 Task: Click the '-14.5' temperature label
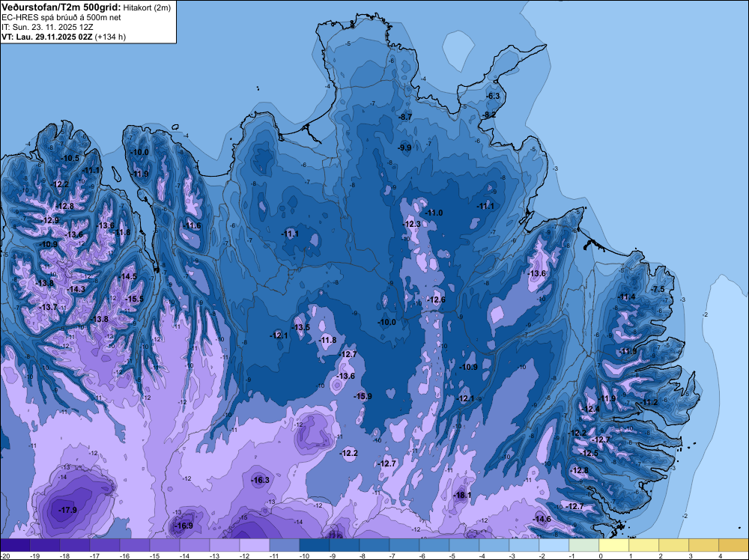click(x=127, y=276)
